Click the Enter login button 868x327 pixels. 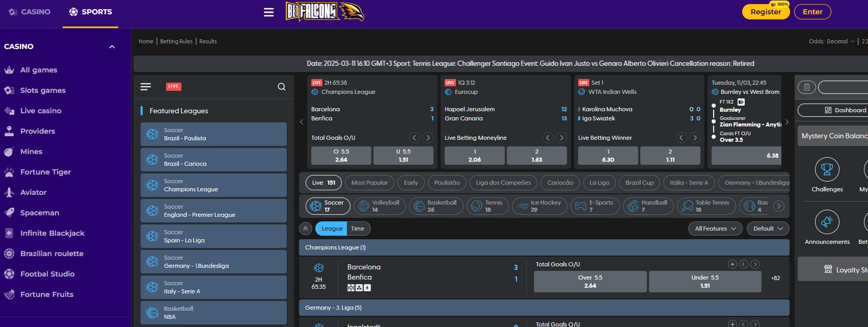click(x=812, y=12)
